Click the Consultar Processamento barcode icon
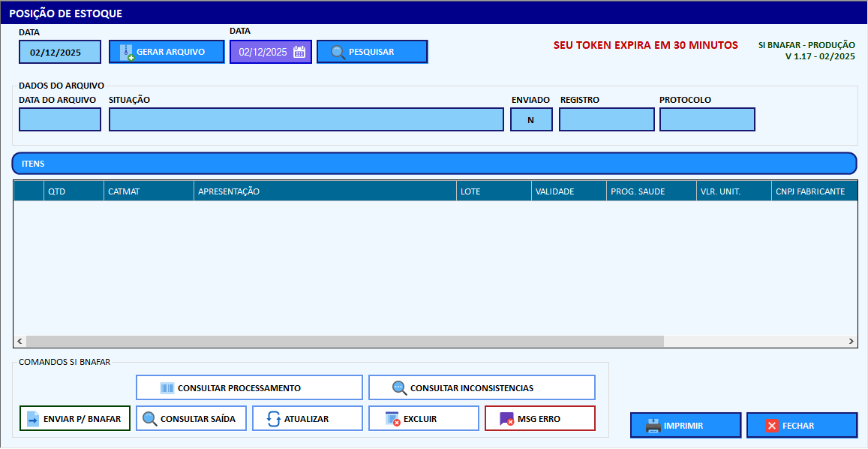 click(167, 388)
